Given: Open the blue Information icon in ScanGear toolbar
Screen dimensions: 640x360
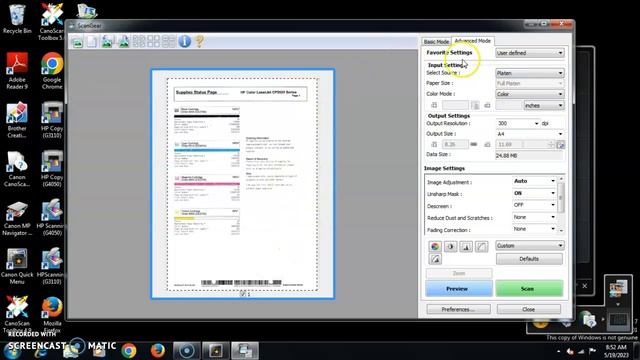Looking at the screenshot, I should (184, 41).
